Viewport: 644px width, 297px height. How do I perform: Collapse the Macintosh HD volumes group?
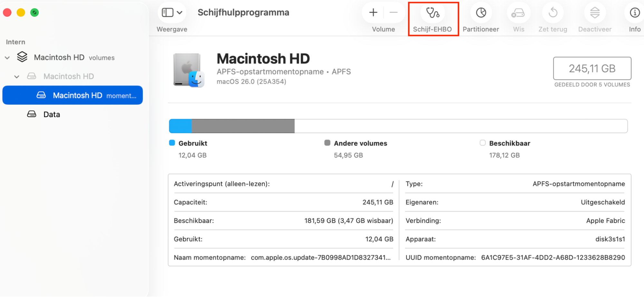(x=7, y=57)
